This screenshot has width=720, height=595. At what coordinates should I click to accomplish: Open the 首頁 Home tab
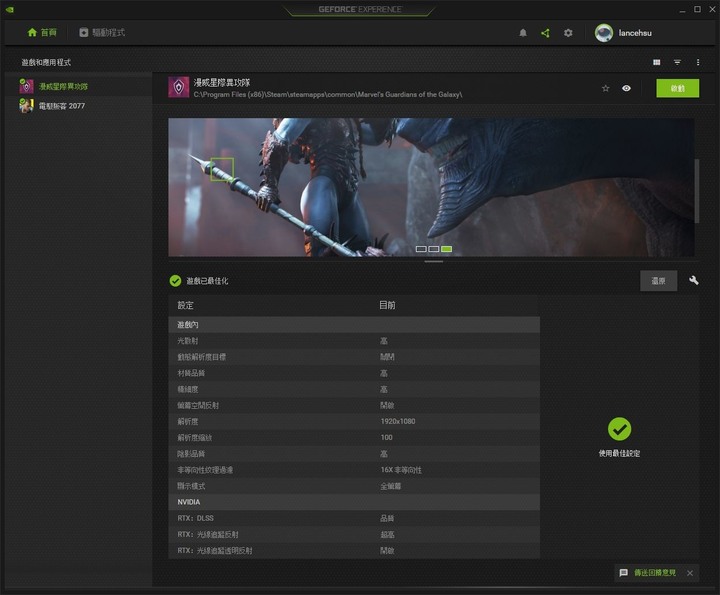tap(42, 33)
